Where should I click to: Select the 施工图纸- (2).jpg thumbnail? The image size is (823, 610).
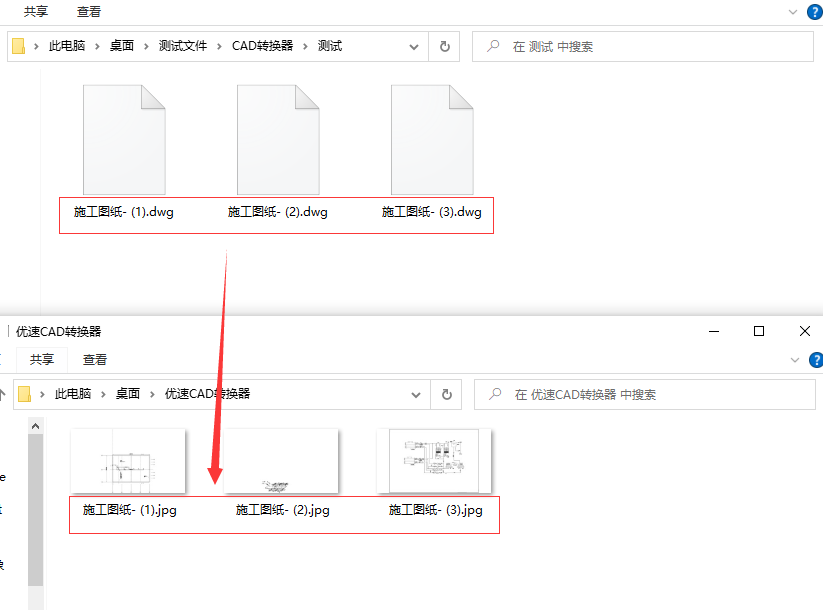[280, 460]
